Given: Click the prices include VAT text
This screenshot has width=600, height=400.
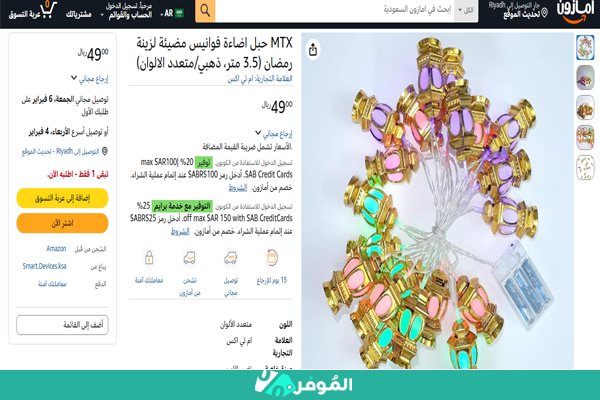Looking at the screenshot, I should [x=247, y=147].
